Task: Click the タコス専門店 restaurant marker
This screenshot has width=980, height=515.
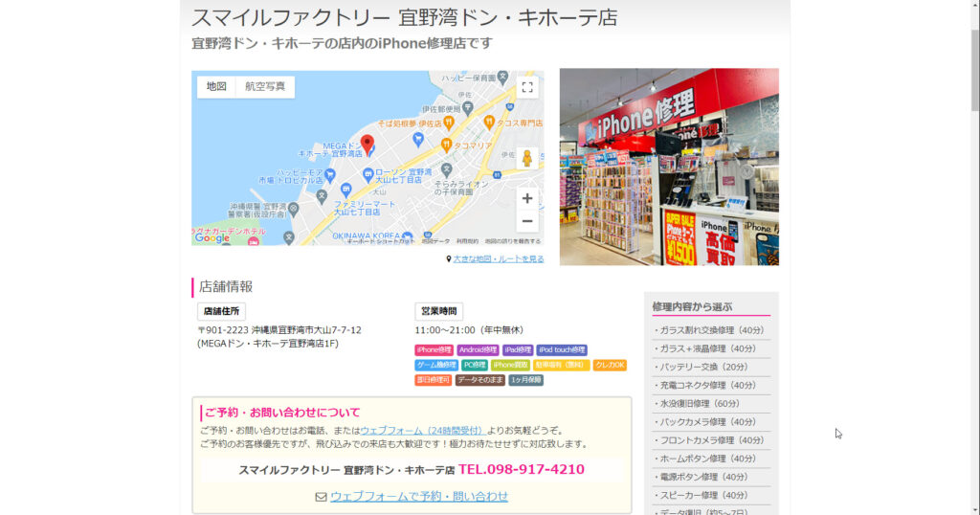Action: (x=489, y=123)
